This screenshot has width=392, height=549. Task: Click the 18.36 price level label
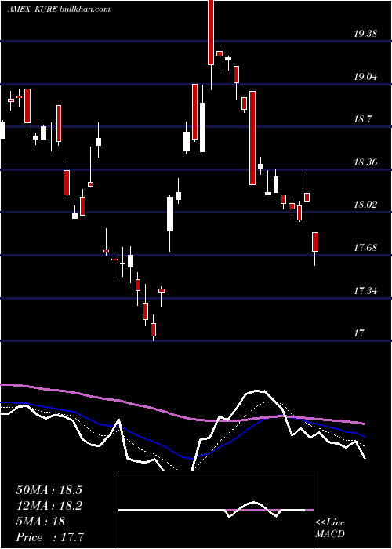365,162
